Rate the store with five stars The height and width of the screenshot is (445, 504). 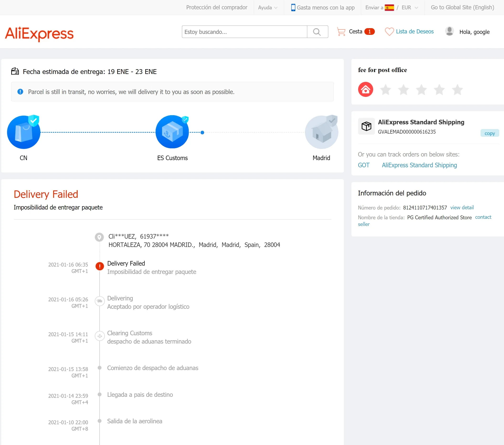coord(457,90)
